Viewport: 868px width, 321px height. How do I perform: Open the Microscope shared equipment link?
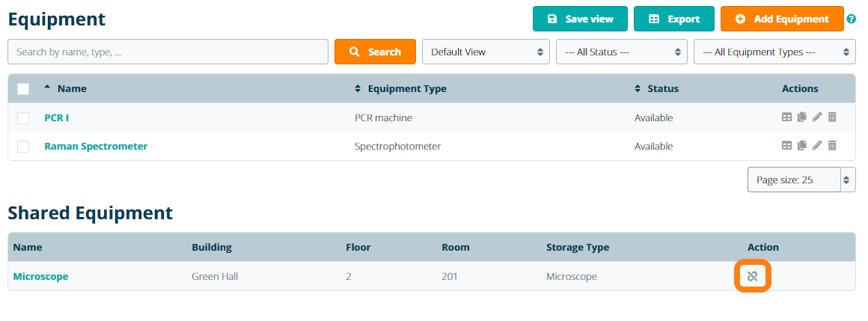pyautogui.click(x=40, y=277)
